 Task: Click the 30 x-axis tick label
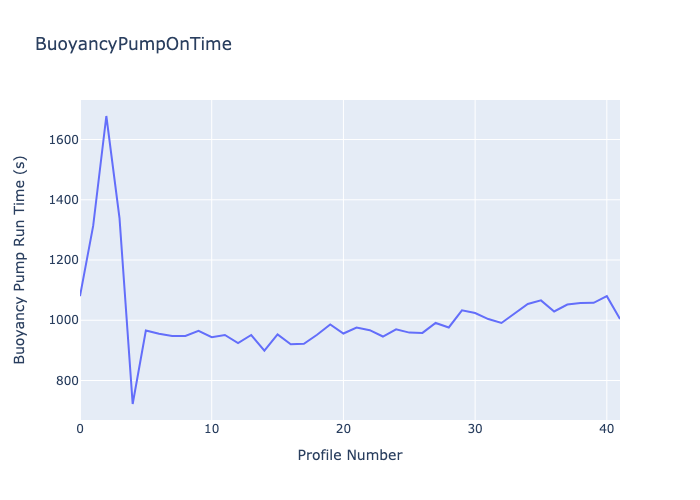475,429
